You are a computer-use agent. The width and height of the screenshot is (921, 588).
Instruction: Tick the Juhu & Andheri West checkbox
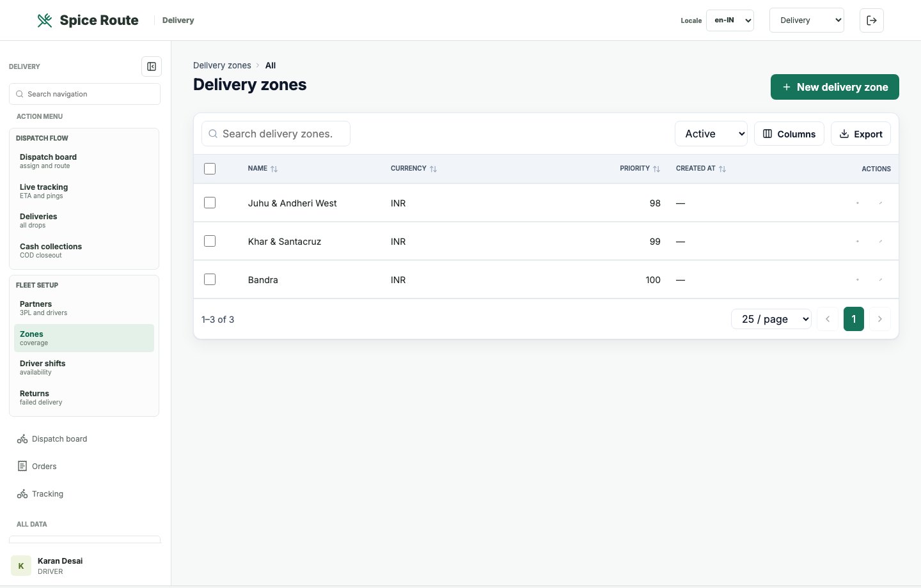pyautogui.click(x=210, y=203)
